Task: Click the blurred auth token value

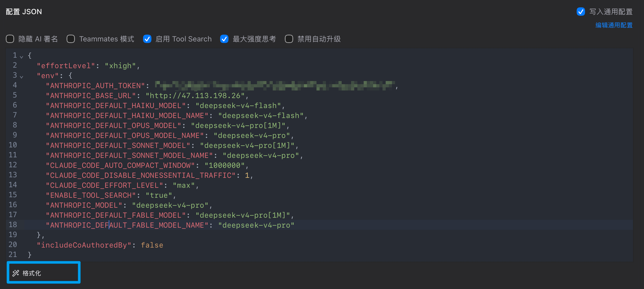Action: [x=275, y=85]
